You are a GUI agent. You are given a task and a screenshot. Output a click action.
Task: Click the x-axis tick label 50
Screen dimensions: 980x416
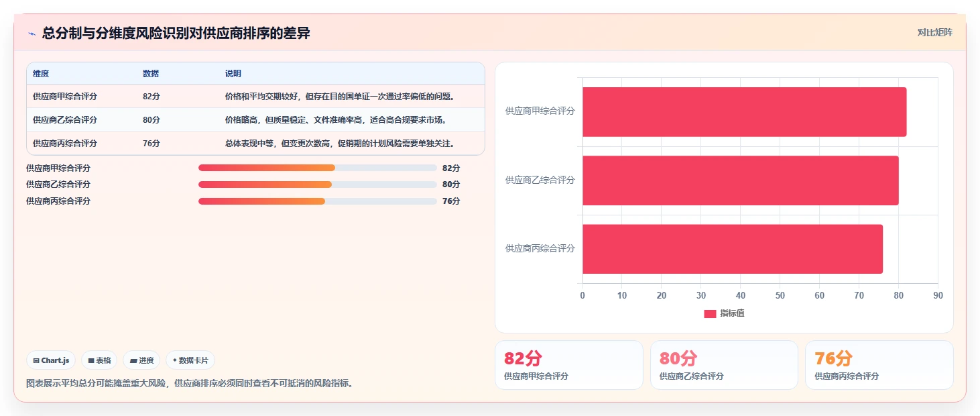[780, 296]
